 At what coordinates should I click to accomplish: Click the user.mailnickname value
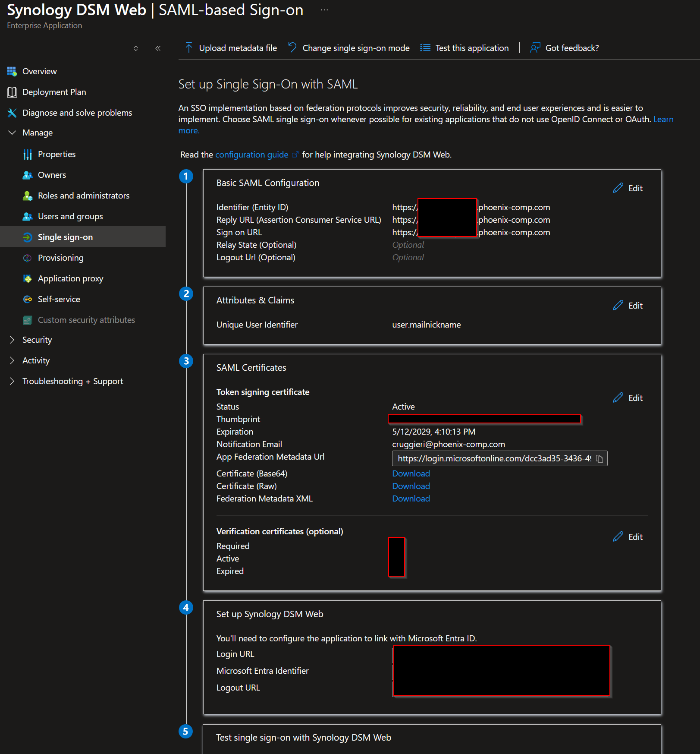point(427,325)
